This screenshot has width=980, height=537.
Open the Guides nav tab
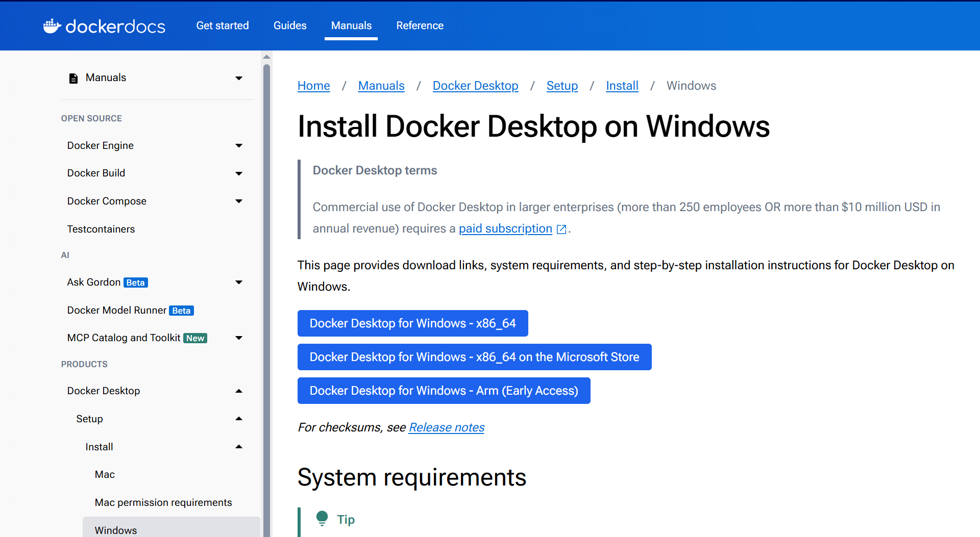[290, 25]
